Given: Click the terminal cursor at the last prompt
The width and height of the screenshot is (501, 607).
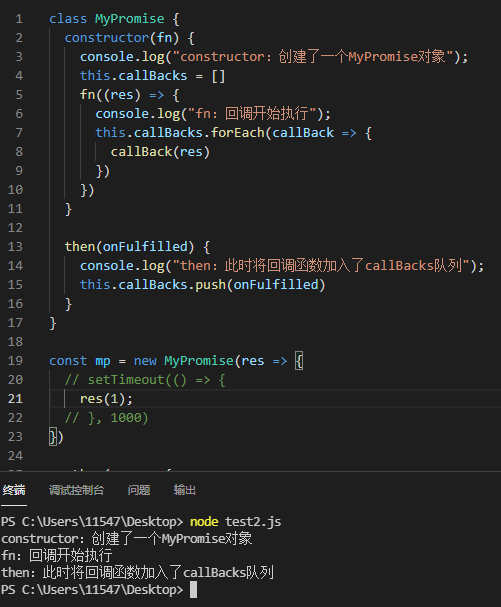Looking at the screenshot, I should pos(194,590).
